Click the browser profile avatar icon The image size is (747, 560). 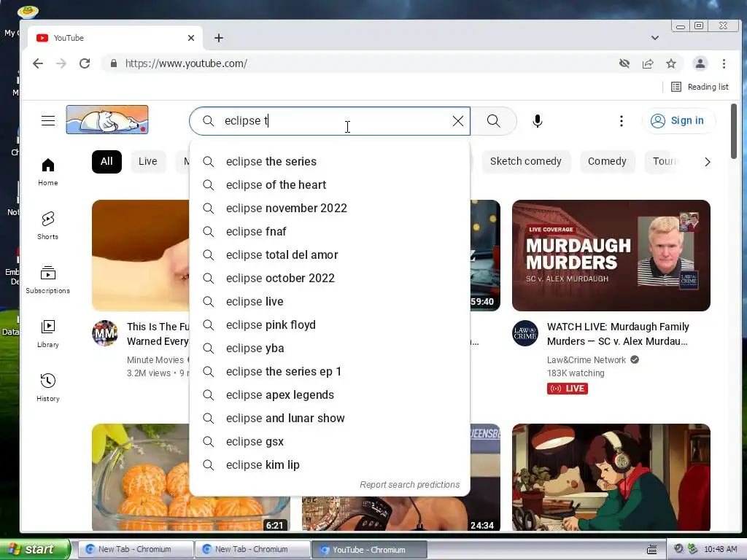[700, 63]
